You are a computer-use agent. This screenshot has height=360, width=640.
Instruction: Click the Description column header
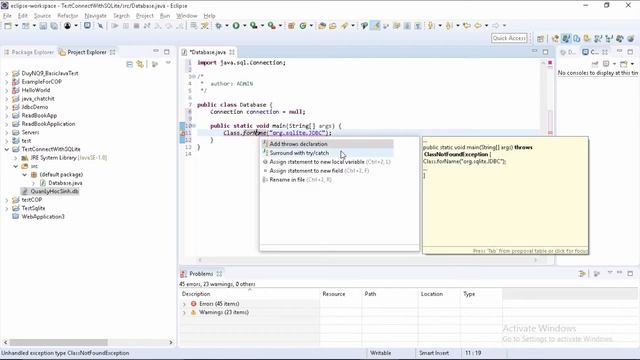[249, 294]
